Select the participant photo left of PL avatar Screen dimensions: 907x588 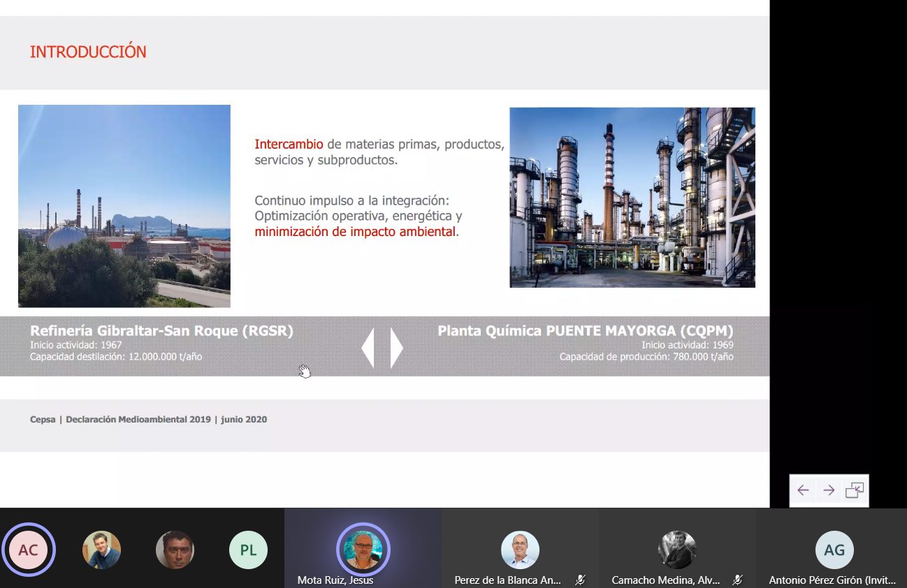pyautogui.click(x=175, y=550)
